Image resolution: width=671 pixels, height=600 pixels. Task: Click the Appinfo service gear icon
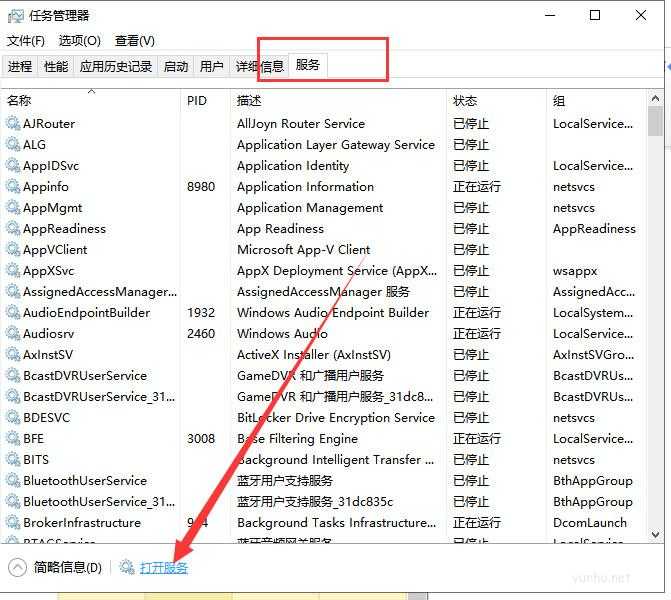13,187
